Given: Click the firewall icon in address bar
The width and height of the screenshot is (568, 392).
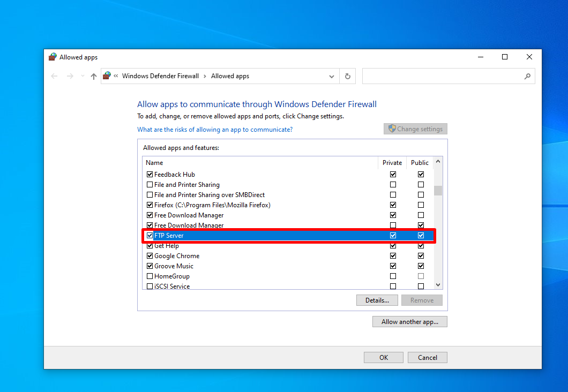Looking at the screenshot, I should click(x=107, y=76).
